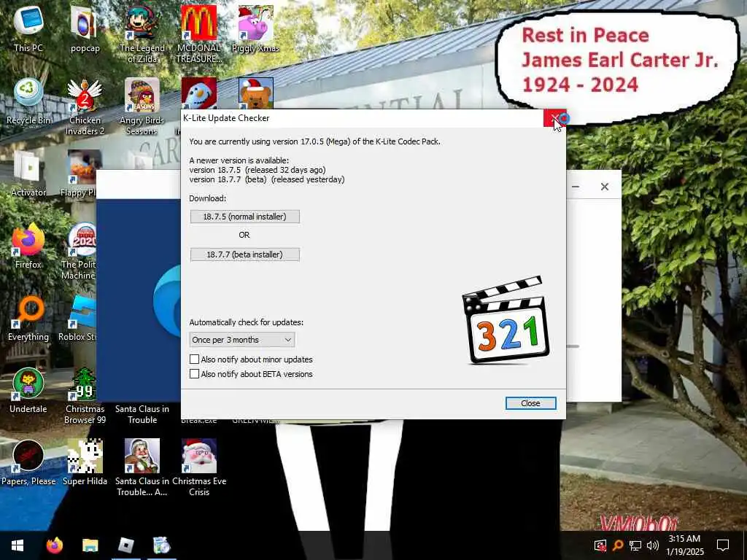
Task: Open File Explorer from taskbar
Action: pos(90,545)
